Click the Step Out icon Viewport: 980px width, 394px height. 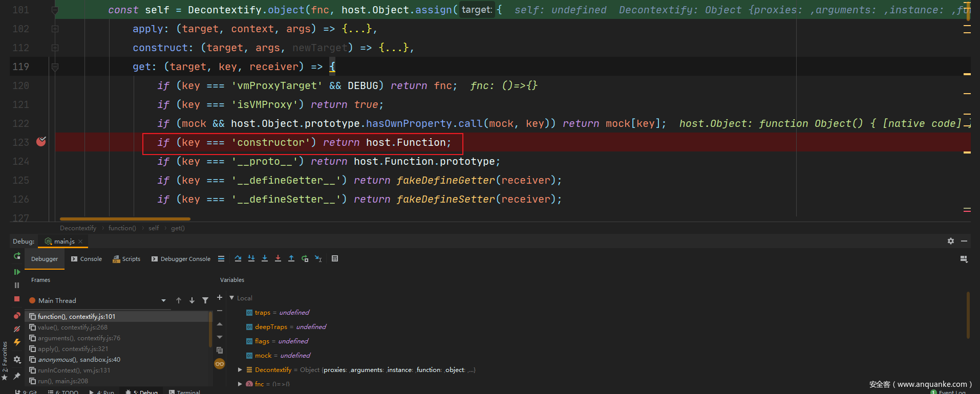point(291,259)
